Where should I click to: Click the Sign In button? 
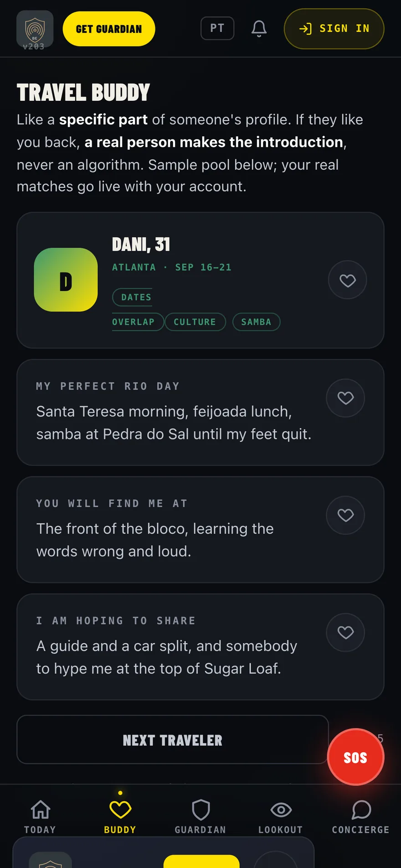point(334,29)
